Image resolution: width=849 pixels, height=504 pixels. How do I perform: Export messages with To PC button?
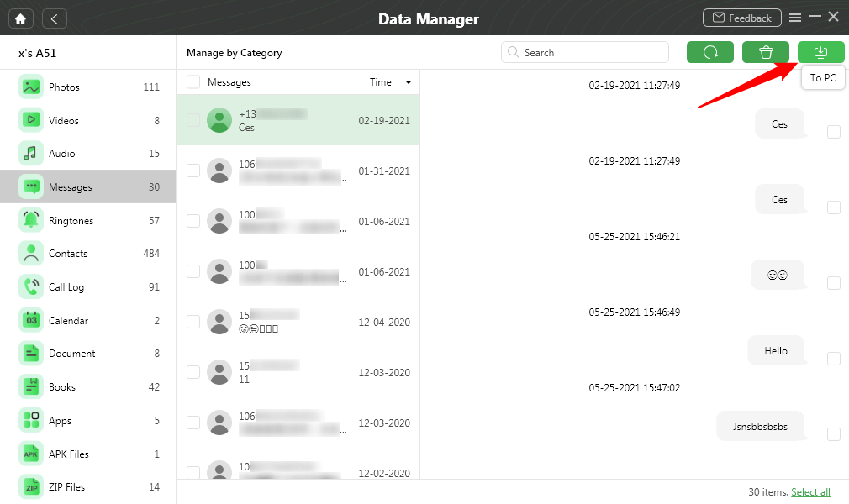pyautogui.click(x=821, y=52)
